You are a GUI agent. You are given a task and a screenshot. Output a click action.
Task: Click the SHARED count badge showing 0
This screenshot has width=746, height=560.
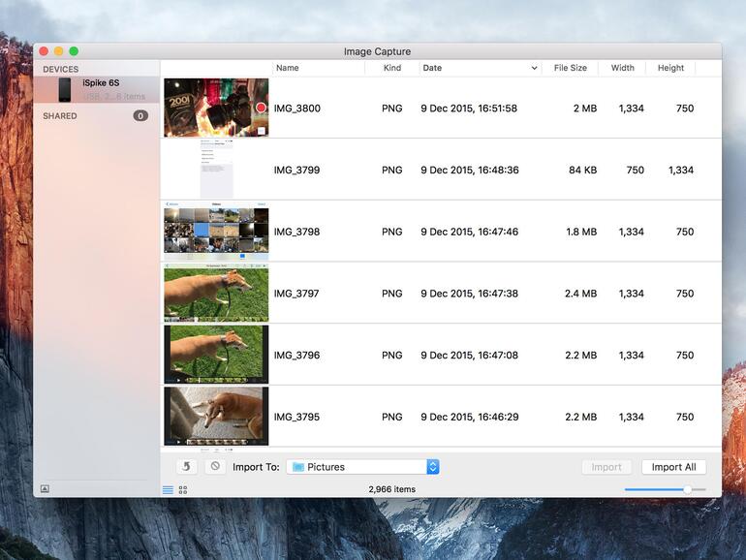140,116
